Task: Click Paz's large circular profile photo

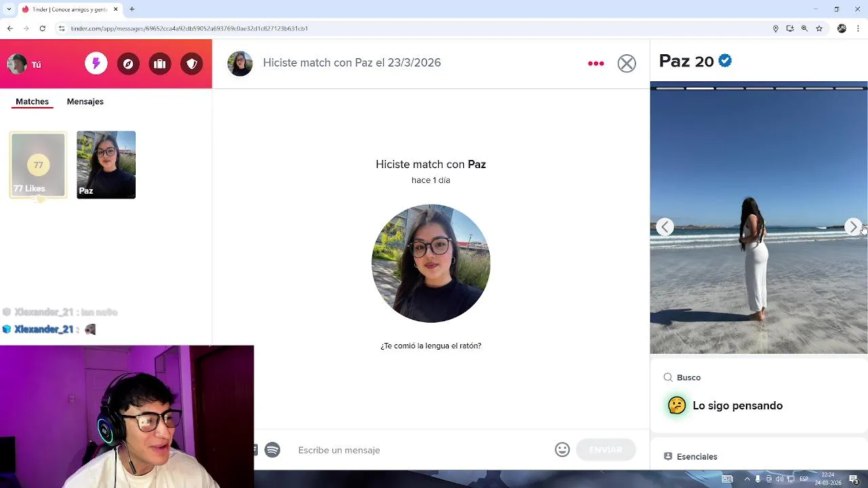Action: pyautogui.click(x=431, y=263)
